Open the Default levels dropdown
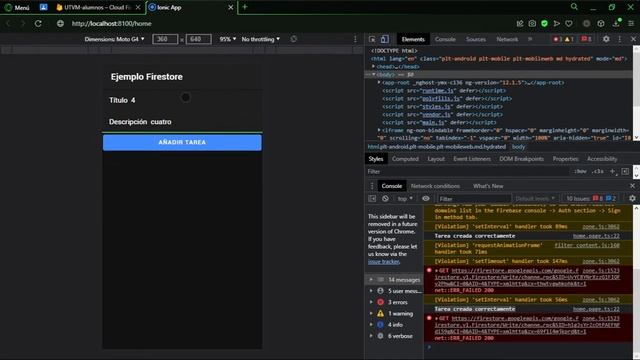The image size is (640, 360). click(535, 198)
